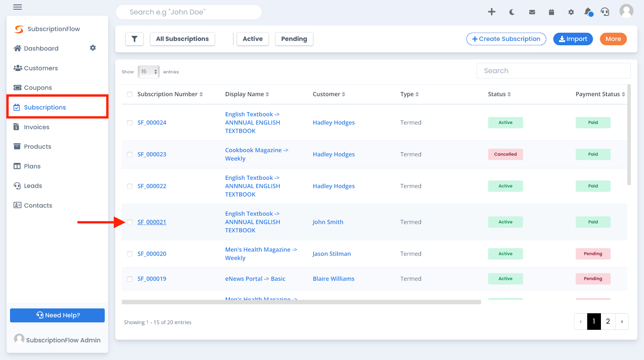This screenshot has width=644, height=360.
Task: Click the vertical table scrollbar
Action: tap(629, 135)
